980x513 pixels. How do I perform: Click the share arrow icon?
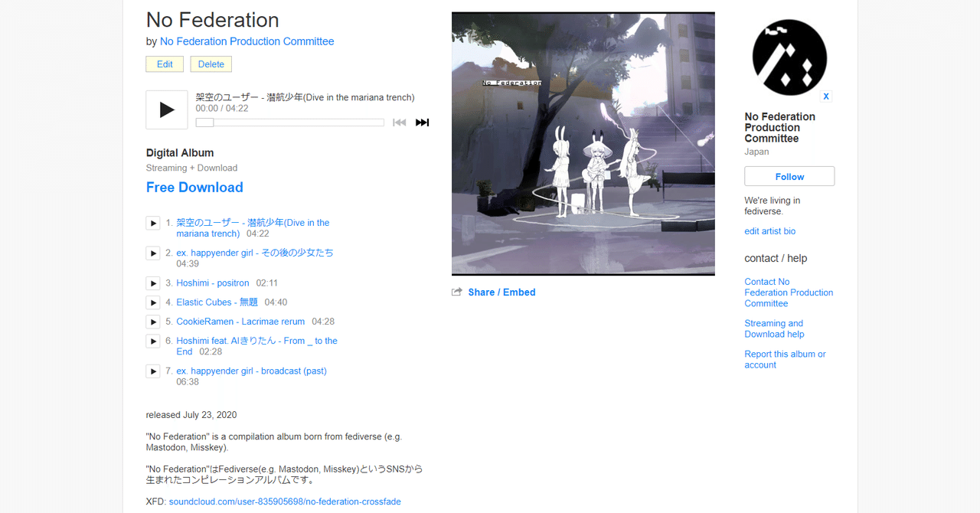click(457, 292)
